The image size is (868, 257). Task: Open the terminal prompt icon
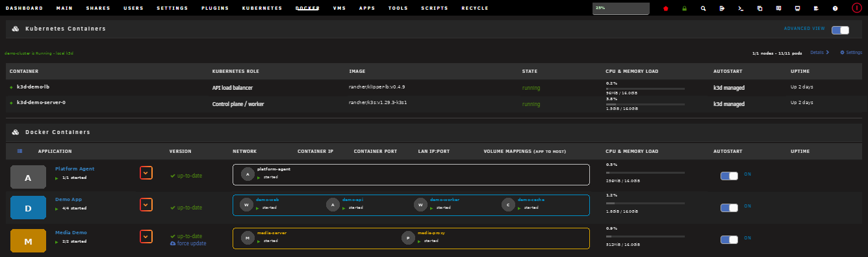tap(741, 8)
